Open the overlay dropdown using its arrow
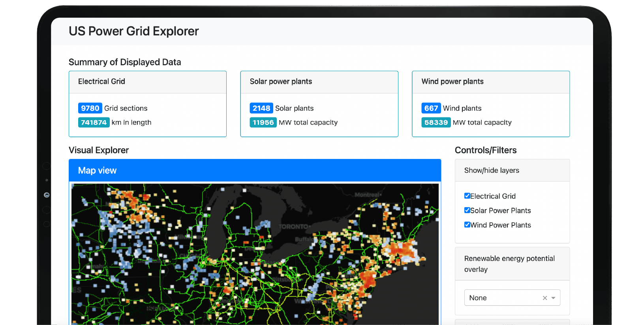Viewport: 644px width, 325px height. pyautogui.click(x=554, y=298)
